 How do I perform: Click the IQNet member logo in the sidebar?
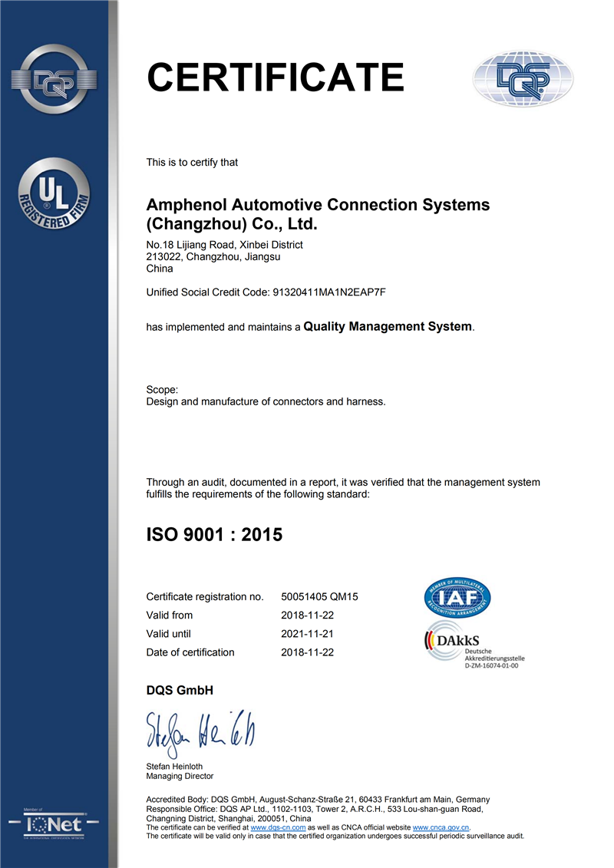click(x=54, y=824)
